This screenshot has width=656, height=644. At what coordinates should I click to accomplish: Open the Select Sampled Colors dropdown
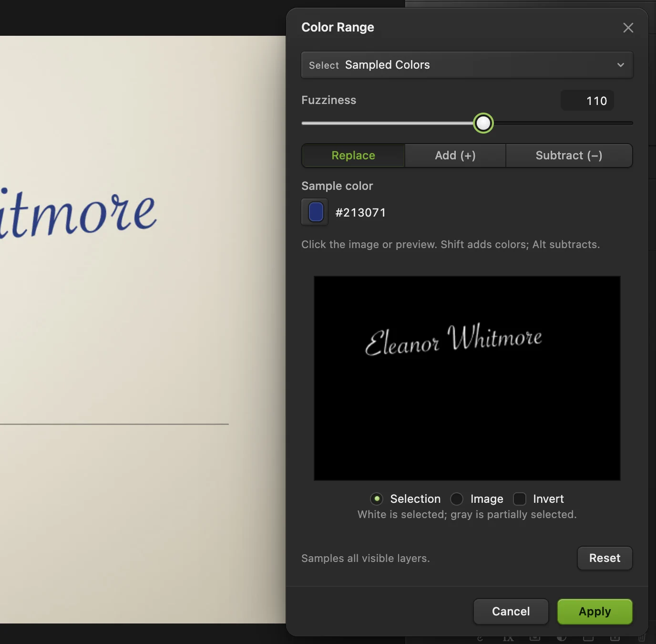coord(467,65)
